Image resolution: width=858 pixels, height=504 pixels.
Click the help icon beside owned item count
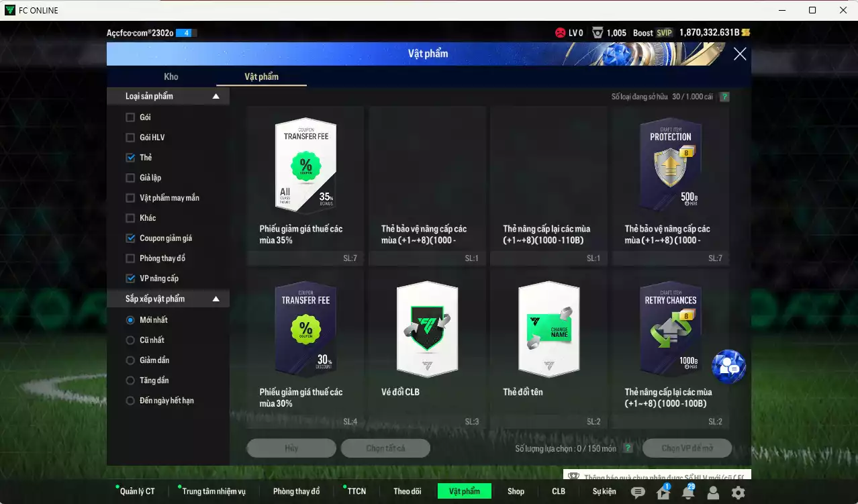pyautogui.click(x=724, y=97)
